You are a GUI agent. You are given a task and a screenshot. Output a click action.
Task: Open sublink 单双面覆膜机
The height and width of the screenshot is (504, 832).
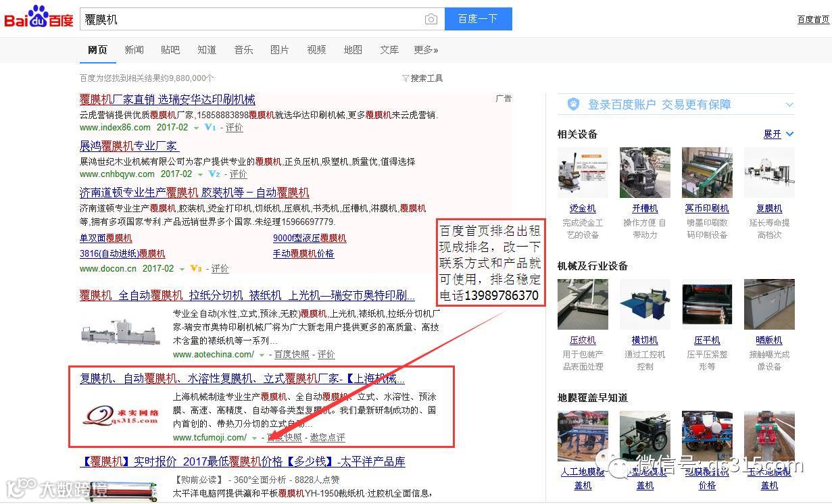pyautogui.click(x=106, y=238)
